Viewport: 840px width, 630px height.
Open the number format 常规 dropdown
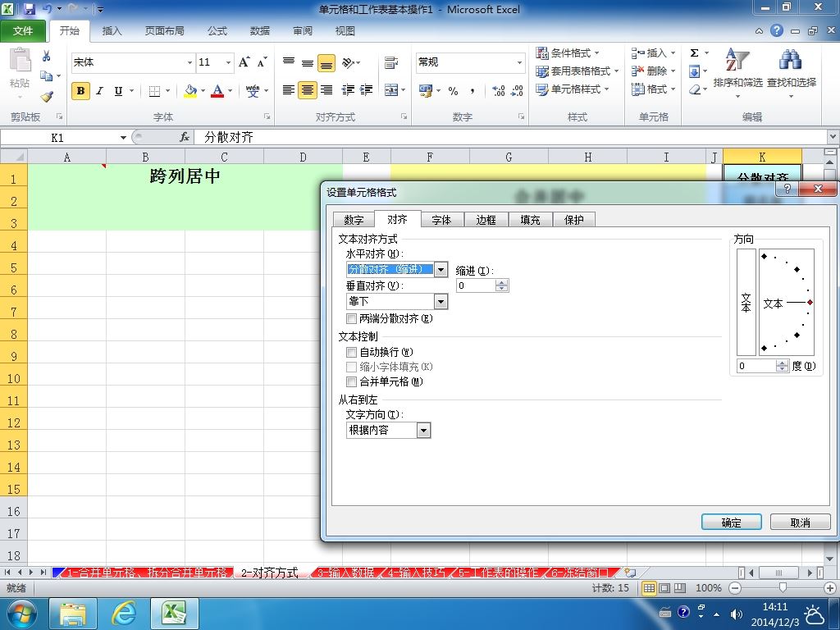(x=519, y=62)
